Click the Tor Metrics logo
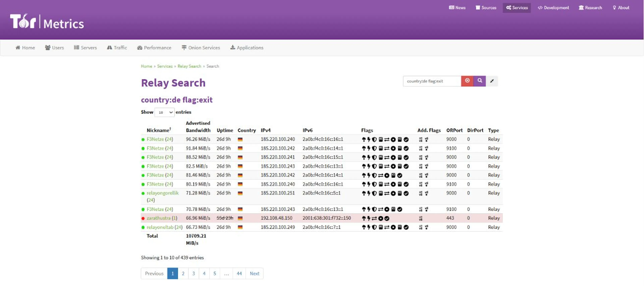The image size is (644, 286). point(47,21)
